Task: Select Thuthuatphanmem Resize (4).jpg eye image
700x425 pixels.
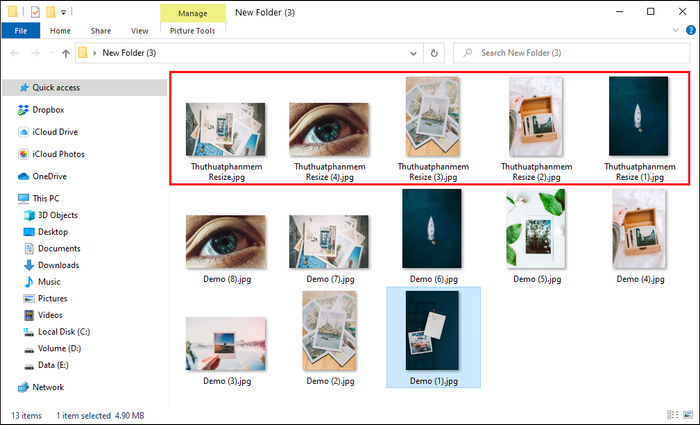Action: 329,129
